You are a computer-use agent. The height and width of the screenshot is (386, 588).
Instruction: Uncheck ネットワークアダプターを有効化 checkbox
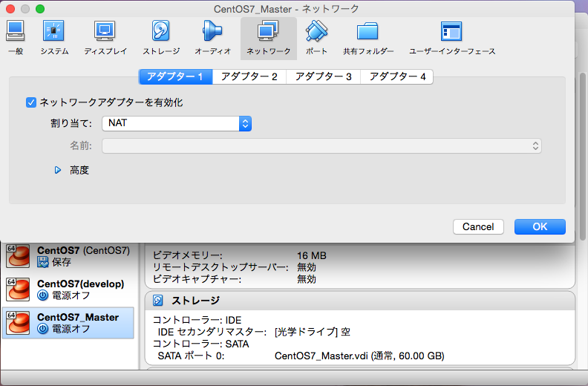(x=31, y=102)
